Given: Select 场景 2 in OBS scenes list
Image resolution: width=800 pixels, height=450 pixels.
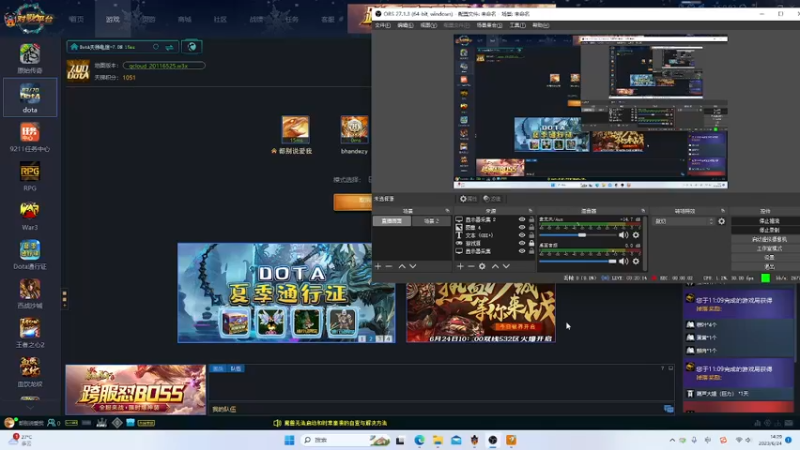Looking at the screenshot, I should pyautogui.click(x=431, y=221).
